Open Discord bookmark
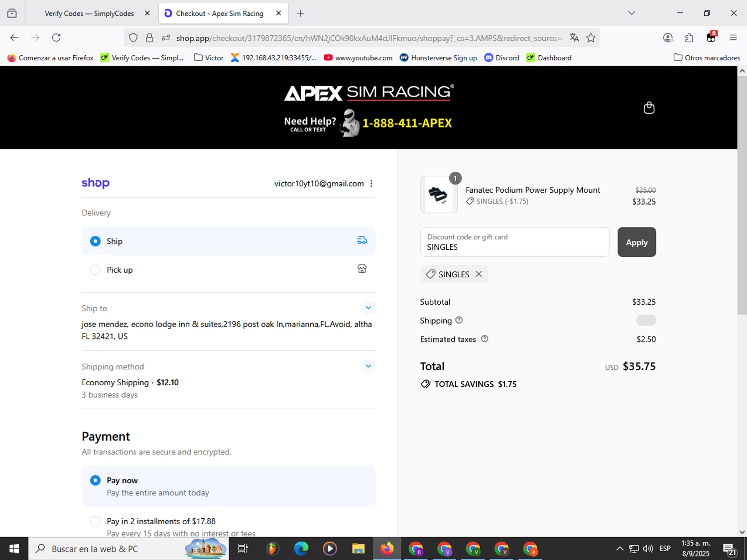Image resolution: width=747 pixels, height=560 pixels. (x=502, y=58)
